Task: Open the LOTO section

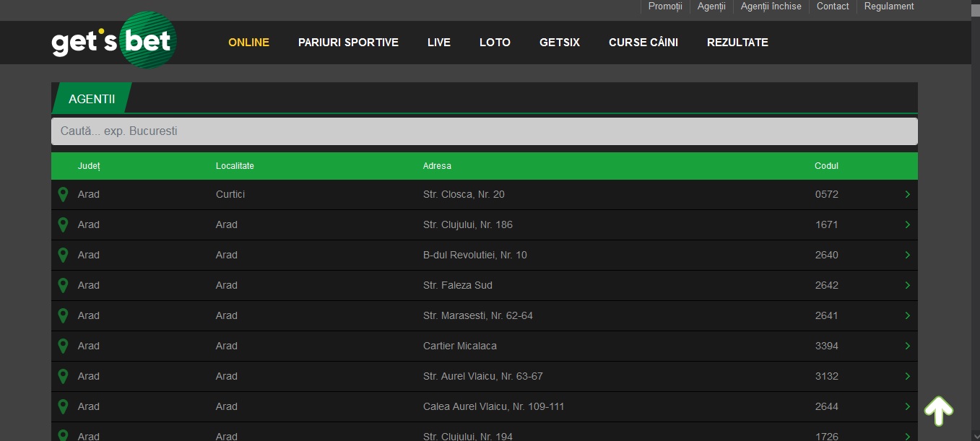Action: coord(495,43)
